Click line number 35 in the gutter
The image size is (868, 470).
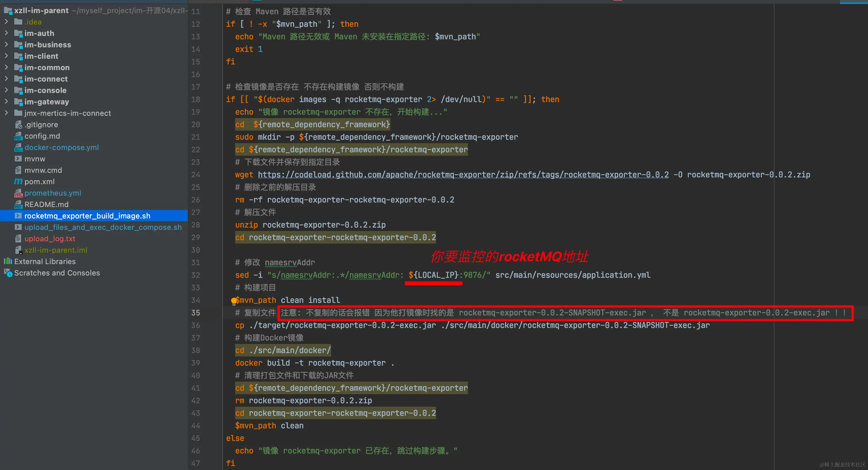pyautogui.click(x=195, y=313)
